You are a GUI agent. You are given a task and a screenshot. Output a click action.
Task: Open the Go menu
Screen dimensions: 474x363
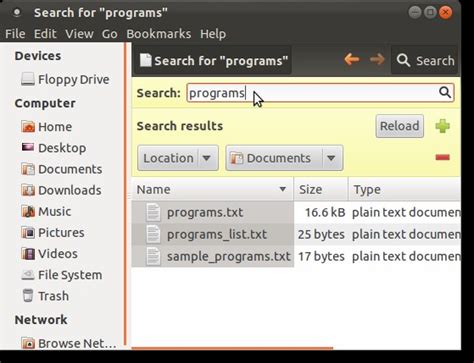tap(109, 34)
